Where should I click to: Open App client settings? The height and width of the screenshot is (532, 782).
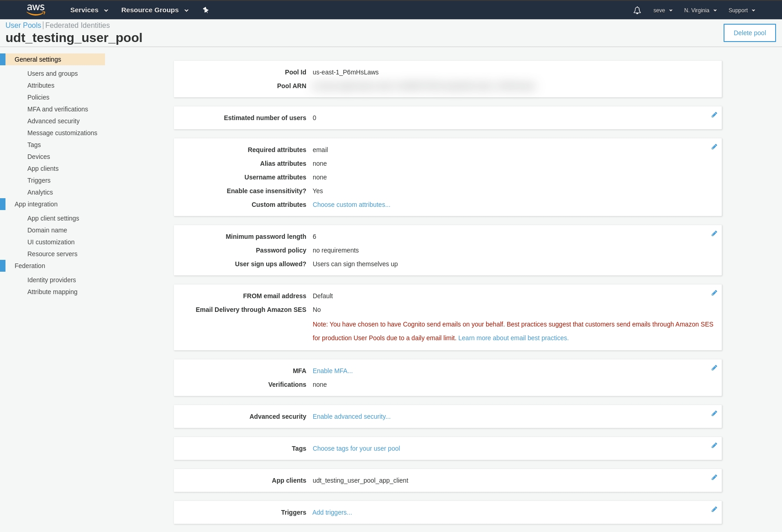[53, 218]
